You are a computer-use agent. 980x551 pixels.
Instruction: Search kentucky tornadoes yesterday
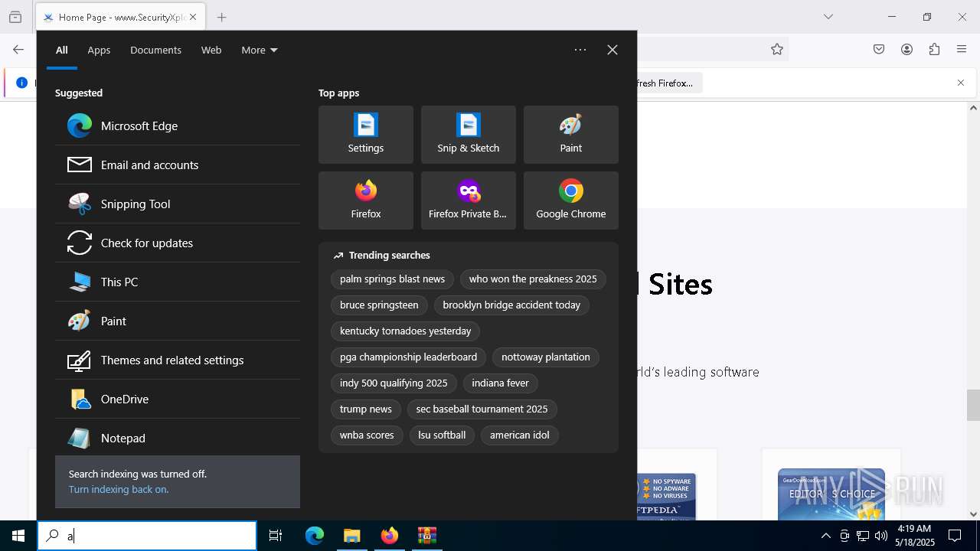(405, 331)
